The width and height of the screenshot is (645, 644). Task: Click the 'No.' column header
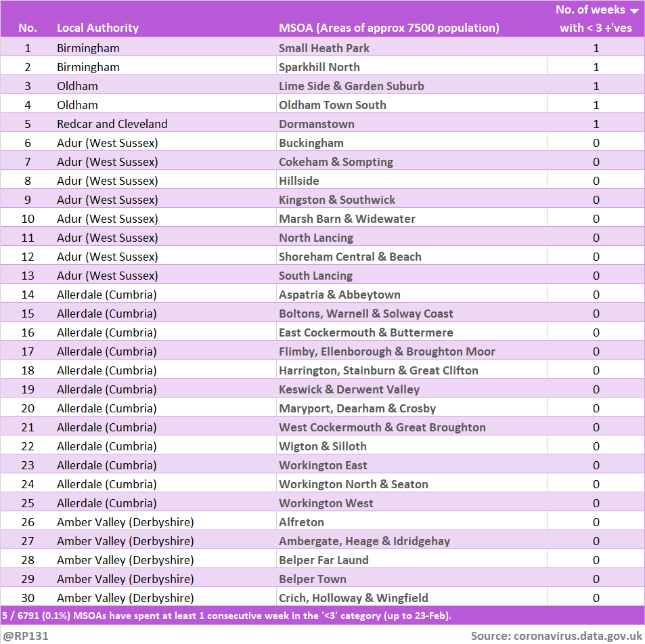(27, 28)
